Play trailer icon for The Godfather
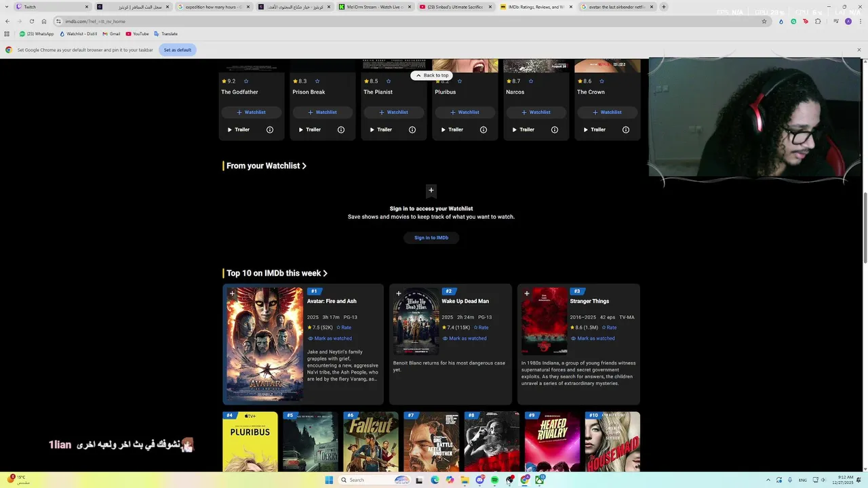This screenshot has height=488, width=868. pyautogui.click(x=230, y=129)
